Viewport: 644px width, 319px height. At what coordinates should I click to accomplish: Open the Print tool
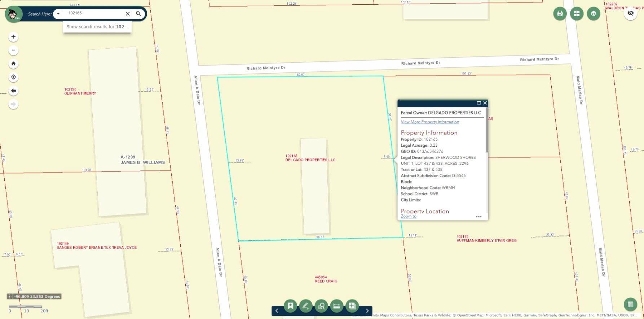pos(560,14)
